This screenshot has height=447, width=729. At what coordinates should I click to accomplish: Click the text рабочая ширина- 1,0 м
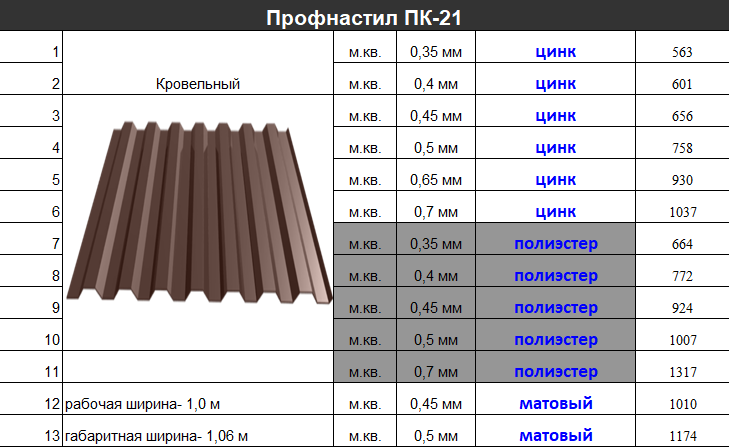click(142, 404)
